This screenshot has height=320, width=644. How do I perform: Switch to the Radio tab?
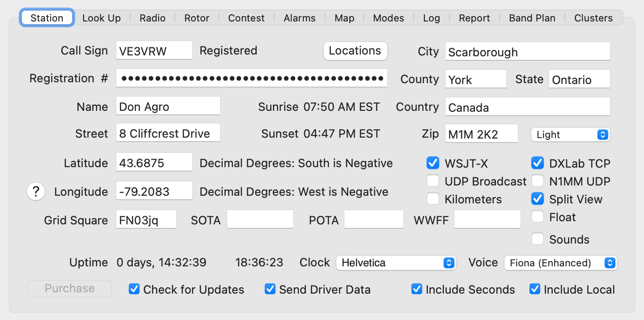153,18
